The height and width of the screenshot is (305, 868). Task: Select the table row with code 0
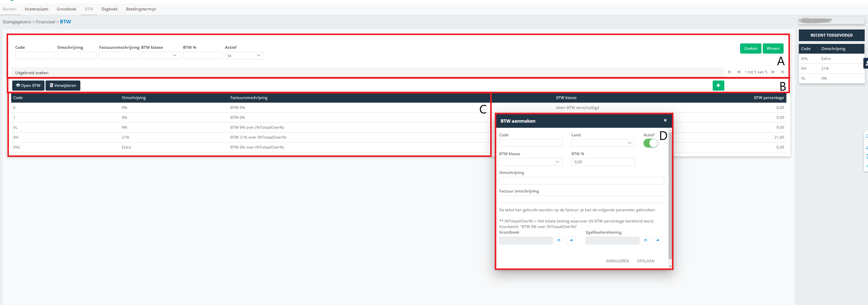pos(399,108)
